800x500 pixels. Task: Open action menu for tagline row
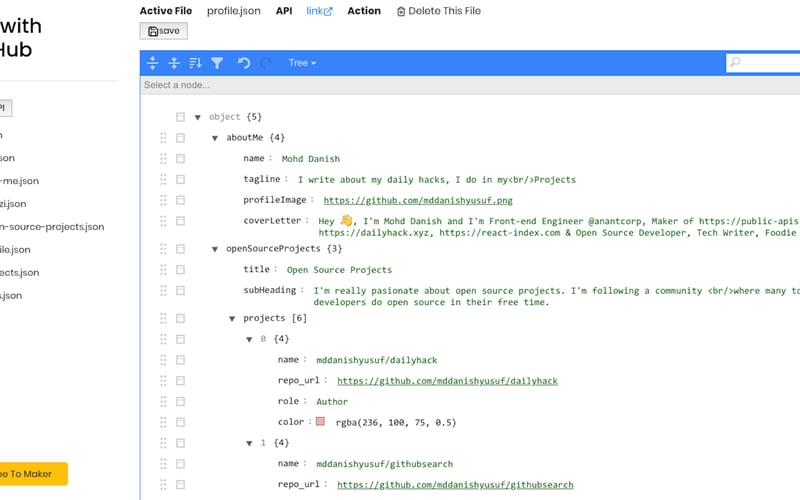click(180, 179)
